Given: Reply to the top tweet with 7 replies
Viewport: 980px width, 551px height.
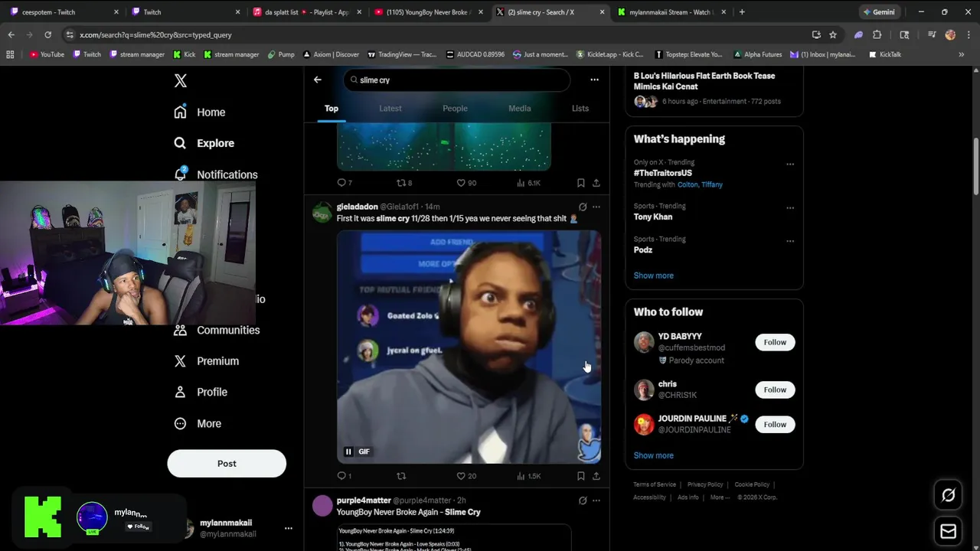Looking at the screenshot, I should coord(345,183).
